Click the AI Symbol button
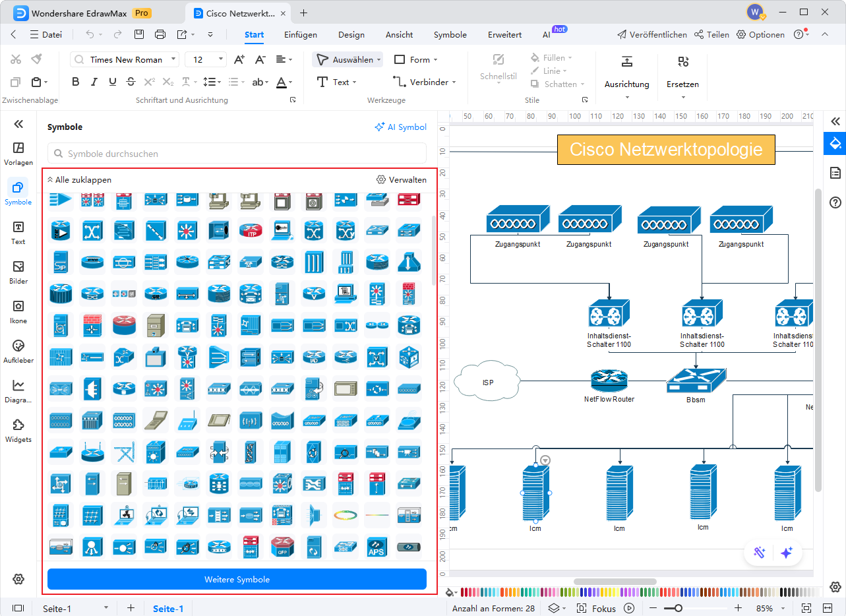This screenshot has width=846, height=616. (400, 127)
